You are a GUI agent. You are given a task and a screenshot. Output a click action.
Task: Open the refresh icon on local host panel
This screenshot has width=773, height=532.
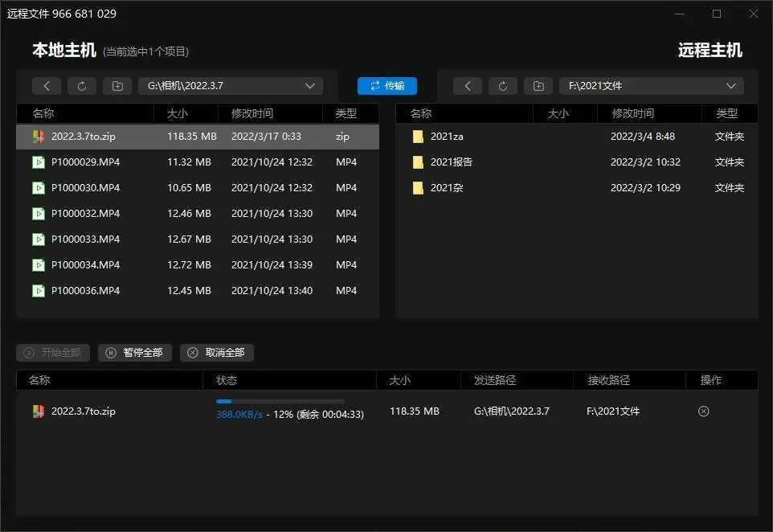[80, 86]
